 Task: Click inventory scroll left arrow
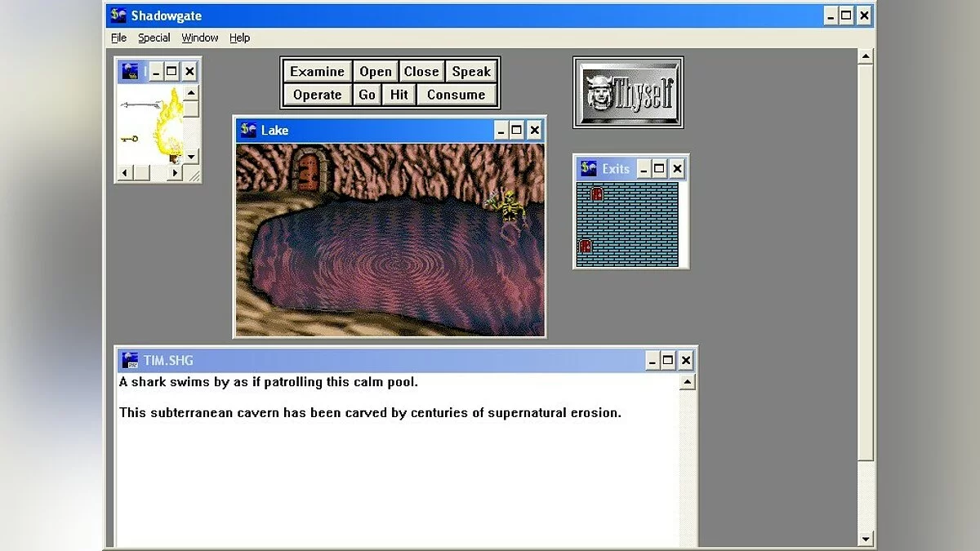[127, 173]
